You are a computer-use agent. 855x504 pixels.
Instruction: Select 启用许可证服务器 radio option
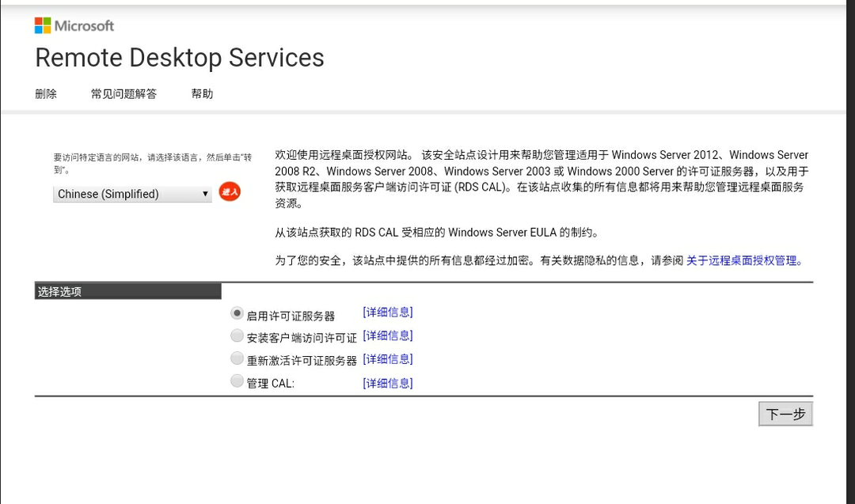(x=237, y=313)
